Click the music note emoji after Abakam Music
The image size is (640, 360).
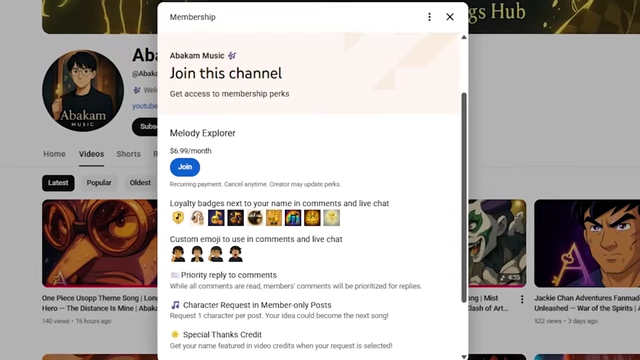tap(232, 56)
